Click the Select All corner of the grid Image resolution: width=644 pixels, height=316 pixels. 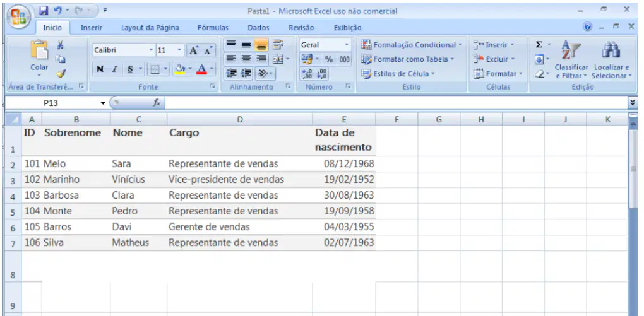[x=13, y=119]
